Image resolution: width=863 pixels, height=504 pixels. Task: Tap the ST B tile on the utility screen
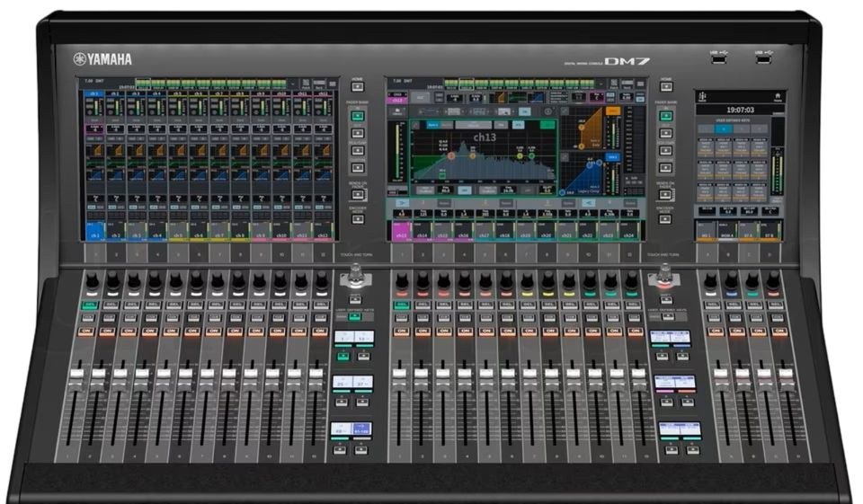(770, 231)
